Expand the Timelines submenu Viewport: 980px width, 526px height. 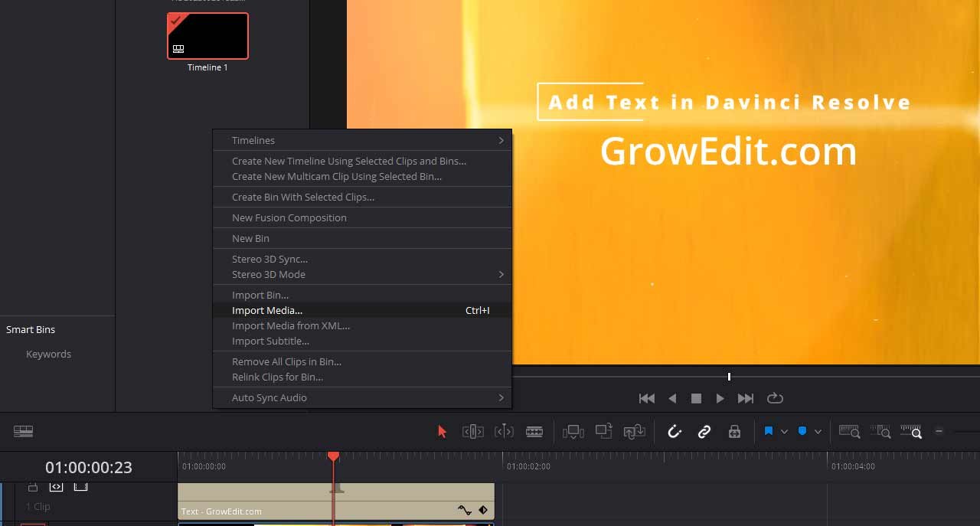(x=362, y=140)
